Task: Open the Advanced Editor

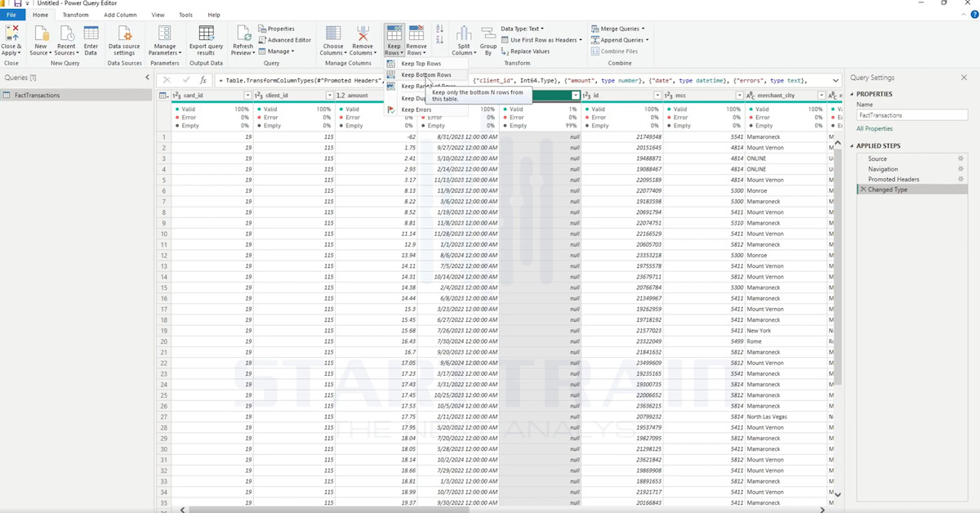Action: (x=284, y=40)
